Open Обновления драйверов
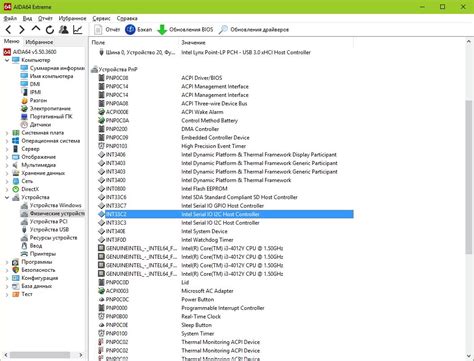Screen dimensions: 474x361 click(x=254, y=30)
